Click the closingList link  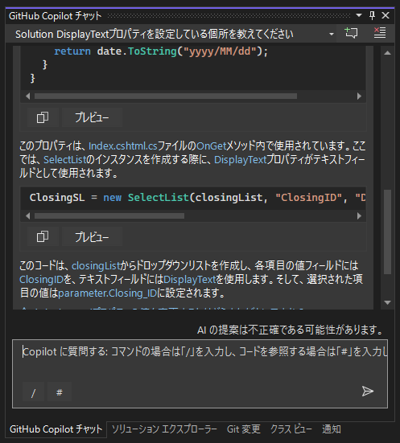(95, 266)
